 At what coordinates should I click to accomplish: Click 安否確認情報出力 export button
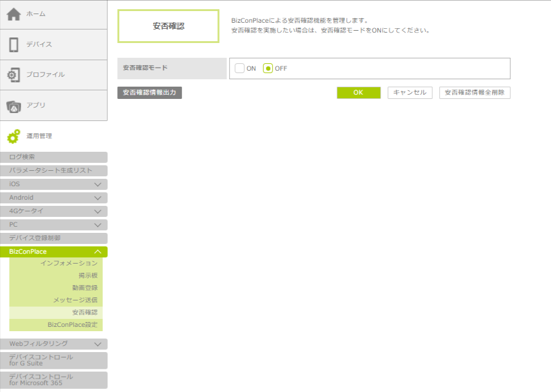click(149, 93)
